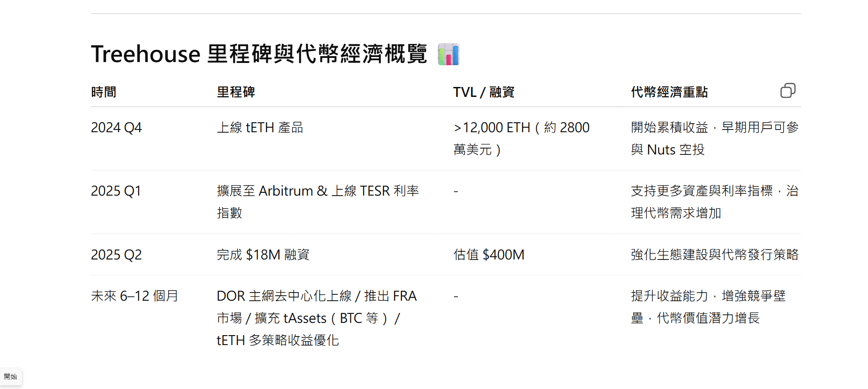Click the 2025 Q2 row cell
This screenshot has height=389, width=868.
point(116,255)
